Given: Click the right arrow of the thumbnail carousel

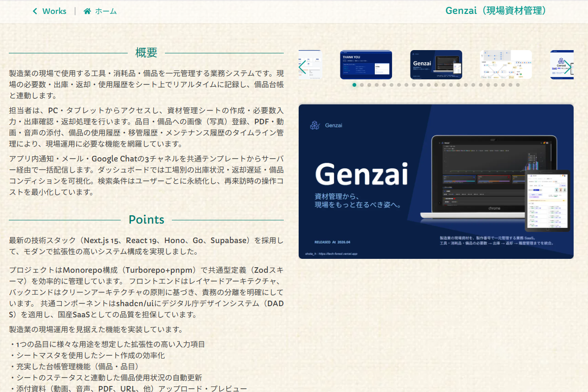Looking at the screenshot, I should coord(567,67).
